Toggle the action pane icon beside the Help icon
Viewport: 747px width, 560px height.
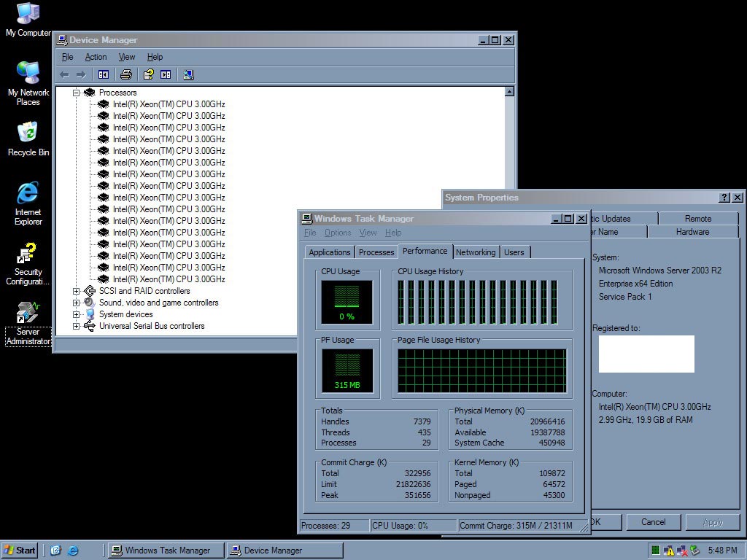(x=166, y=74)
